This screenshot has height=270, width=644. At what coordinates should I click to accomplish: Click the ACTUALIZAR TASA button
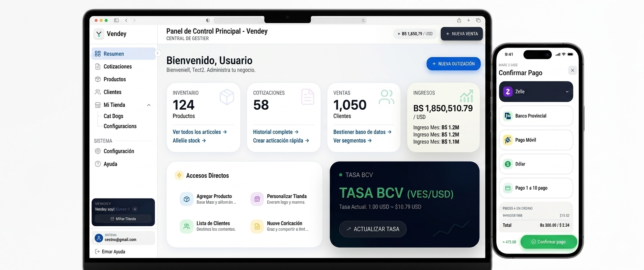373,229
